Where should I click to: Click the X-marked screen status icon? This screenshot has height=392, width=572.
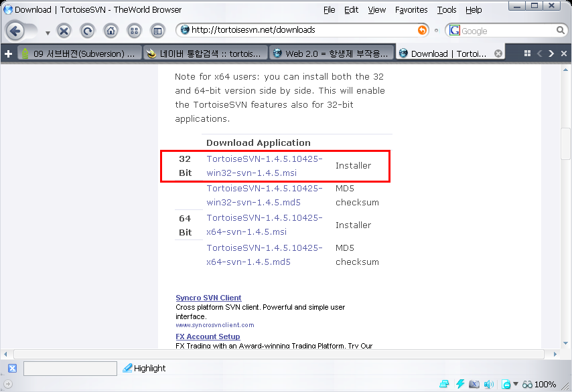(474, 384)
